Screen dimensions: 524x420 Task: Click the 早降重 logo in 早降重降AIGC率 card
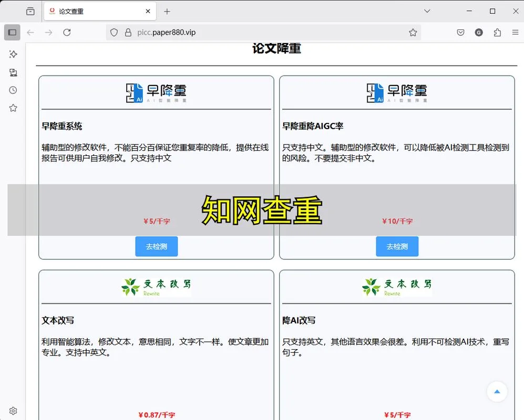pos(397,93)
